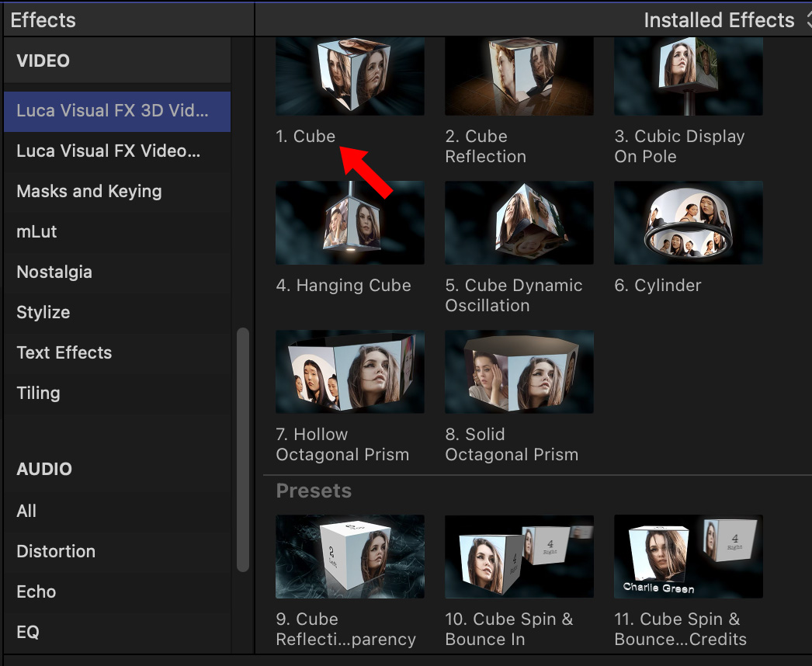Image resolution: width=812 pixels, height=666 pixels.
Task: Click the 10. Cube Spin & Bounce In preset
Action: pos(519,556)
